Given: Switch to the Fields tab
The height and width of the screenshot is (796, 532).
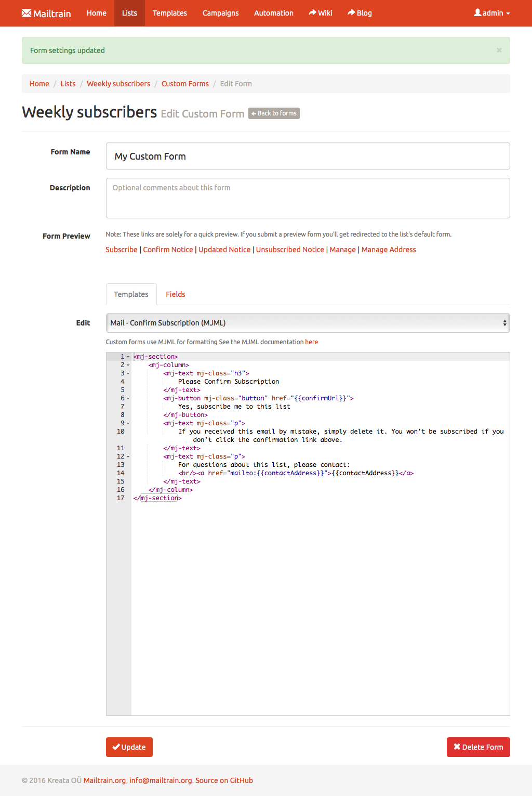Looking at the screenshot, I should click(x=175, y=294).
